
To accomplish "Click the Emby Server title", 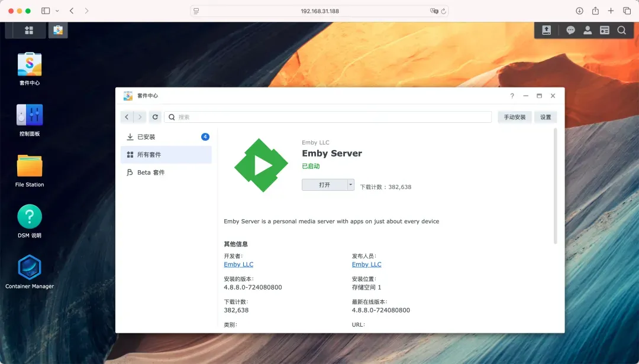I will click(x=332, y=154).
